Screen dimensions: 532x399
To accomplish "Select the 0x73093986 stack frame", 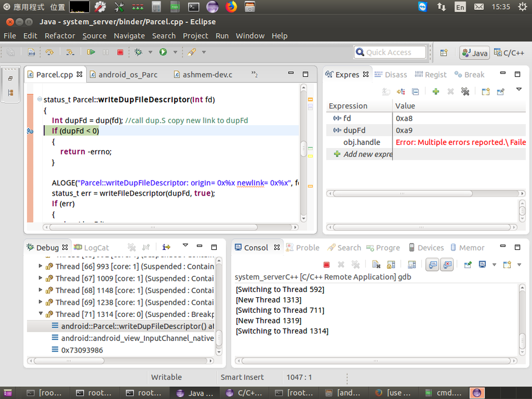I will coord(121,350).
